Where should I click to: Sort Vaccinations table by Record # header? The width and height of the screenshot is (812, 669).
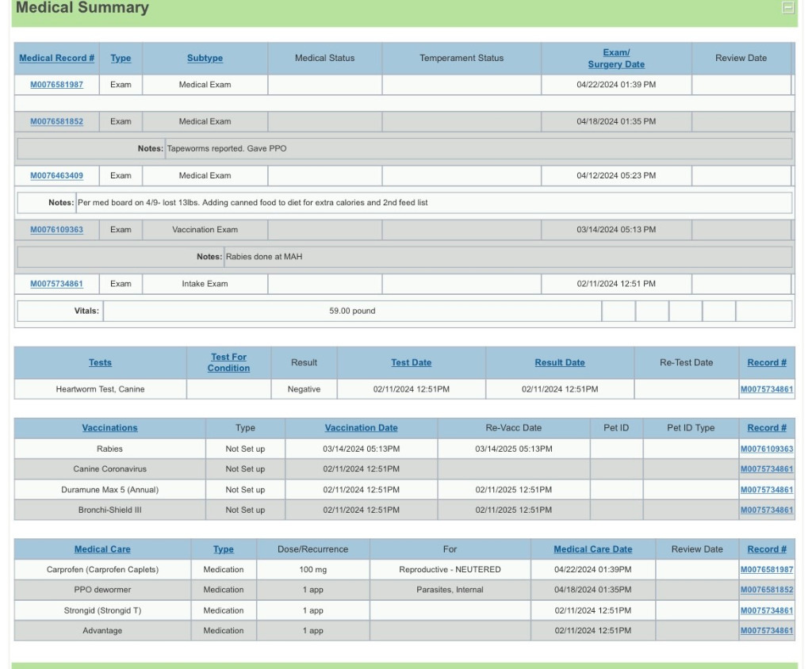tap(767, 428)
